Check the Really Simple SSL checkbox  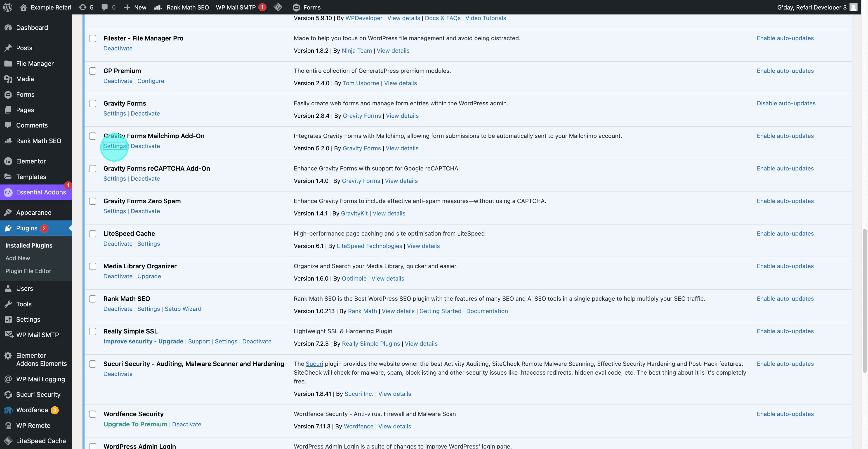pos(93,331)
